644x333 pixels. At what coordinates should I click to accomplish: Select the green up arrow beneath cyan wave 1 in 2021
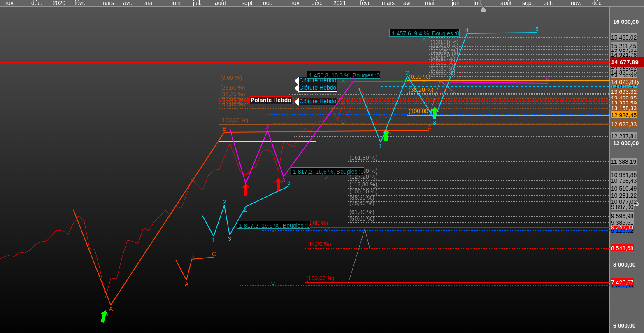pyautogui.click(x=386, y=135)
